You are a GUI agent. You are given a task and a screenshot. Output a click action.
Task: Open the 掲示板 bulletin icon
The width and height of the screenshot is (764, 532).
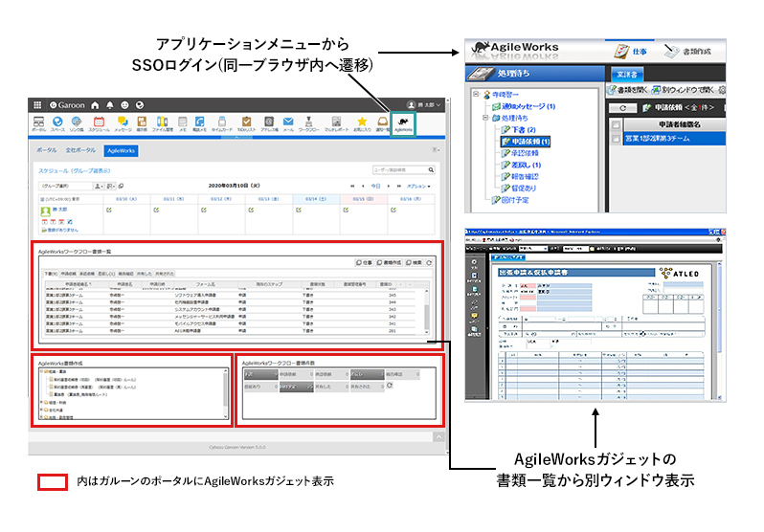click(142, 123)
